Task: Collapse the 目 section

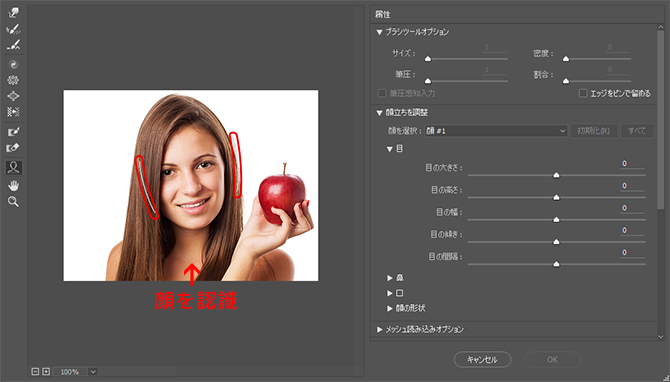Action: coord(389,149)
